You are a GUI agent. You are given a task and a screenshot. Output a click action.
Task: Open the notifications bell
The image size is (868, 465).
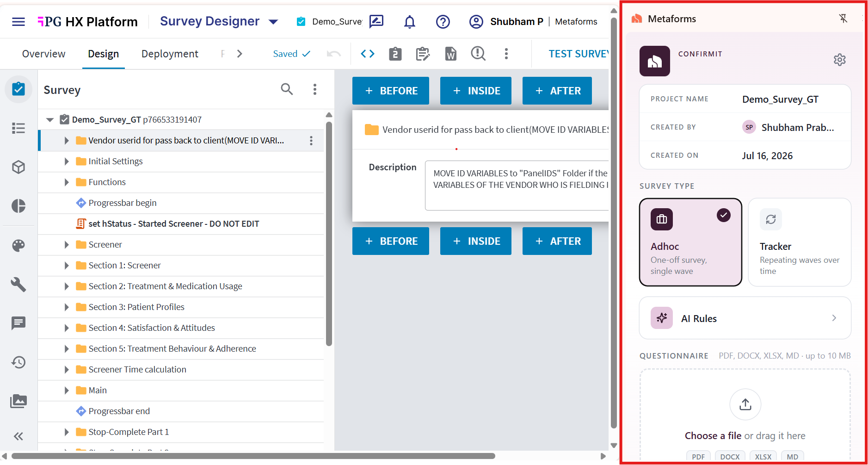tap(410, 22)
